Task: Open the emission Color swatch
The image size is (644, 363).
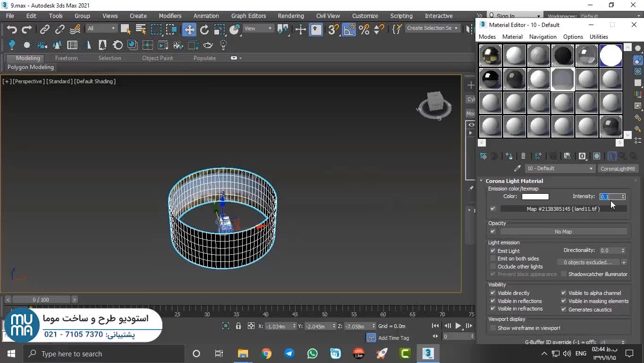Action: 535,197
